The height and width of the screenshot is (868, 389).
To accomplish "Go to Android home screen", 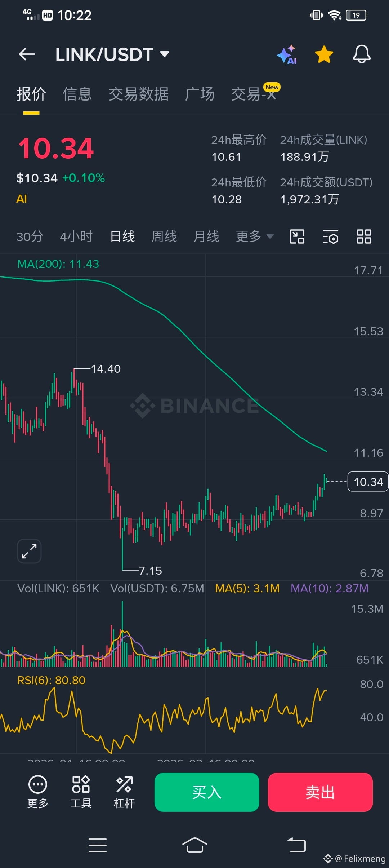I will pyautogui.click(x=194, y=845).
